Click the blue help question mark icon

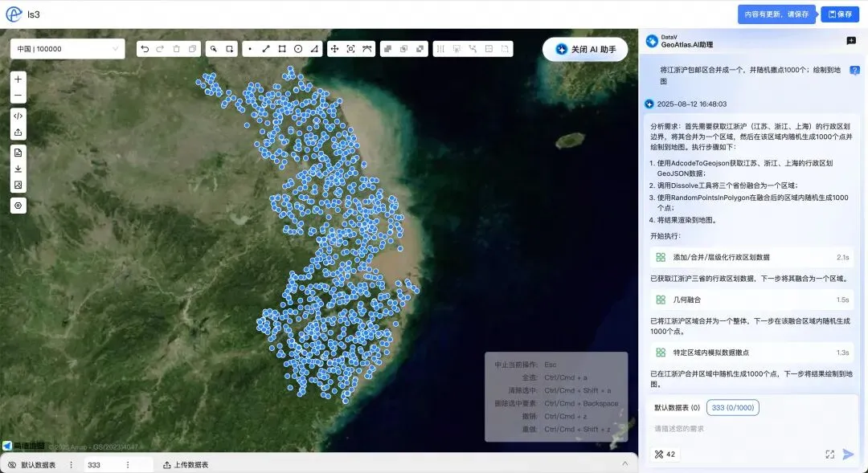click(x=854, y=71)
